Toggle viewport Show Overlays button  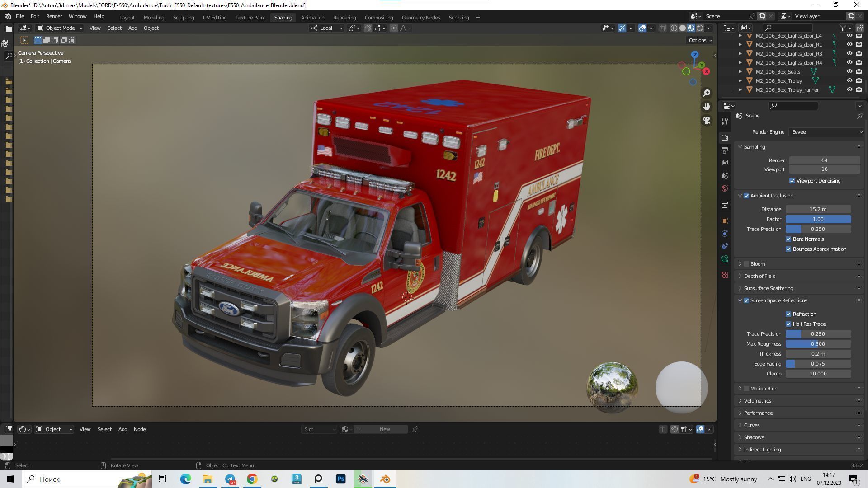pos(642,28)
